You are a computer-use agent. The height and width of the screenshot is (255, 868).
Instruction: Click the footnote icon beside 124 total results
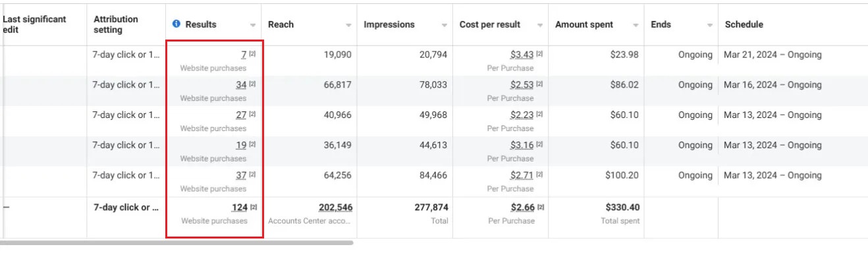254,208
